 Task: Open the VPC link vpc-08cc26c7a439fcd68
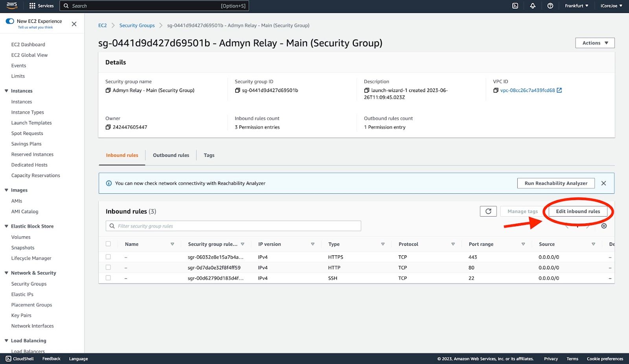point(528,90)
